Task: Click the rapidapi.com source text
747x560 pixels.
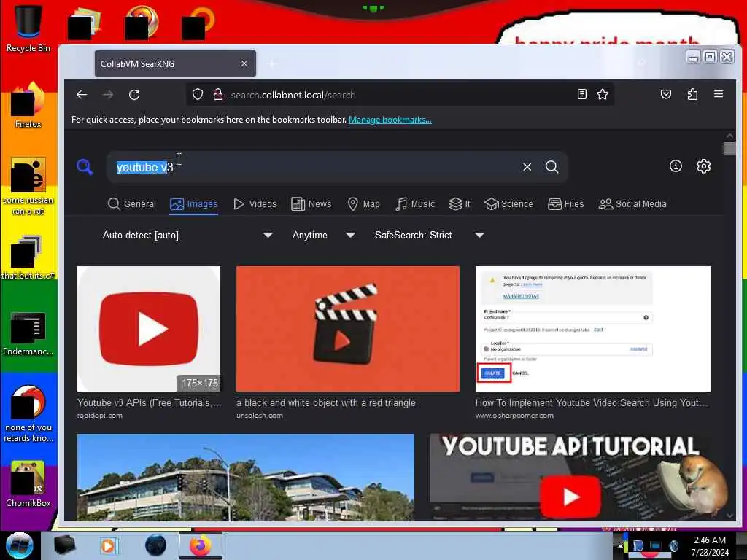Action: click(99, 415)
